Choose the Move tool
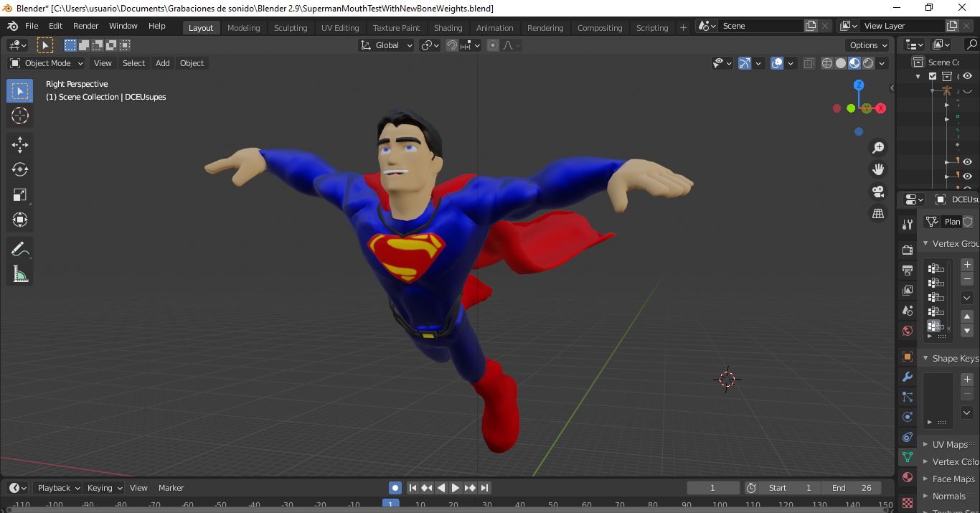980x513 pixels. [x=20, y=145]
